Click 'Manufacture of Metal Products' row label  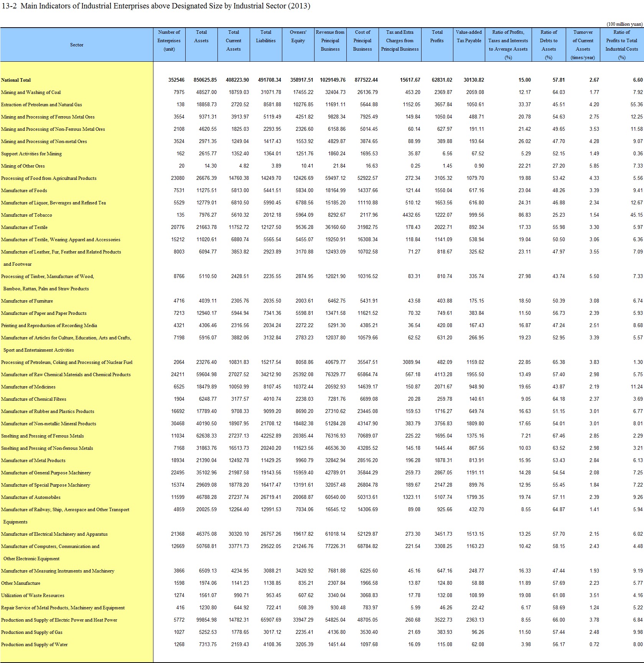[33, 461]
